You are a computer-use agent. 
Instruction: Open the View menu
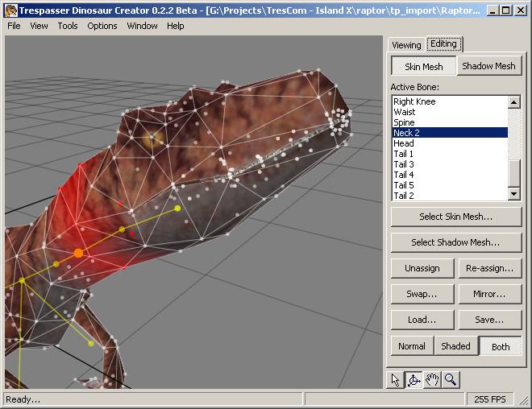(39, 26)
